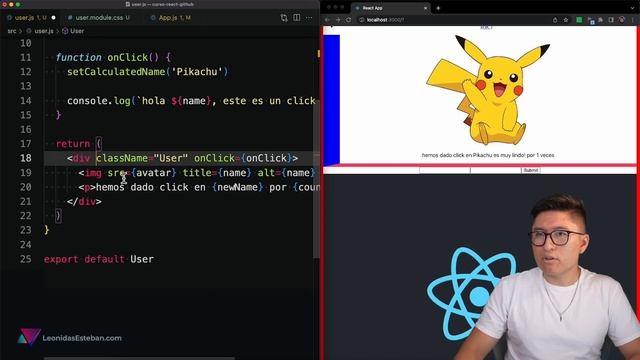The height and width of the screenshot is (360, 640).
Task: Click 'console.log' on line 14
Action: pos(99,101)
